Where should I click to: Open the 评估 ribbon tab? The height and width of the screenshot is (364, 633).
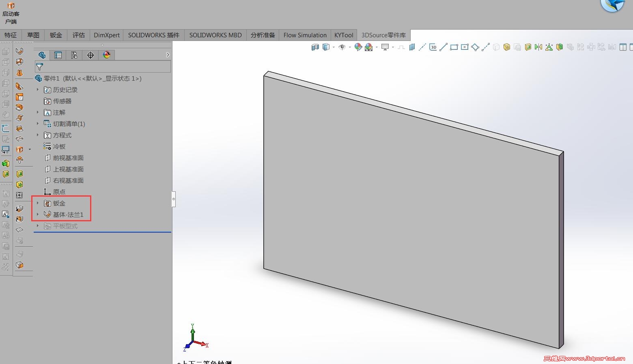point(79,35)
